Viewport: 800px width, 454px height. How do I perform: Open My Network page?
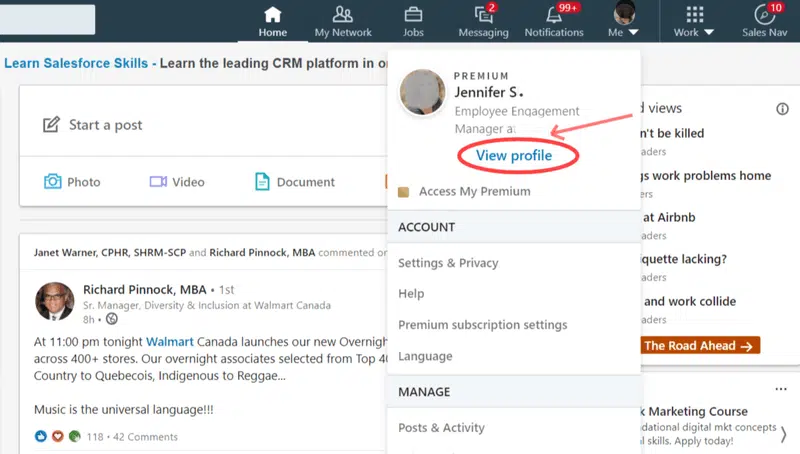point(343,21)
